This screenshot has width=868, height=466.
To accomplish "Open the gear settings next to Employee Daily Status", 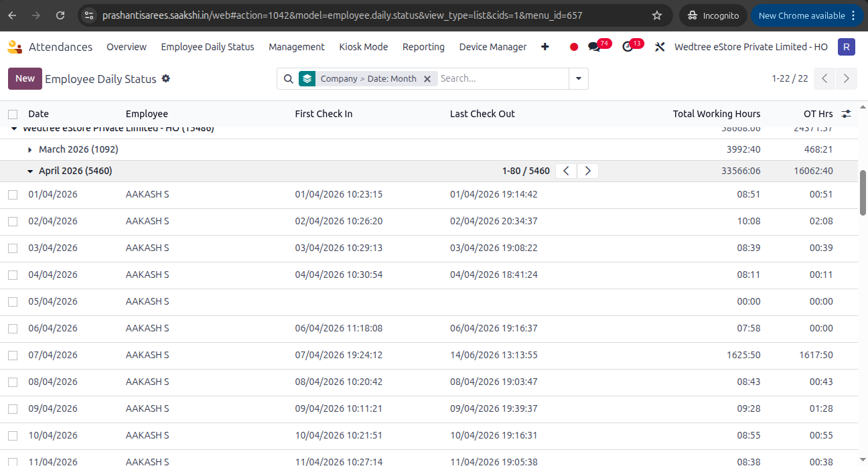I will (x=166, y=78).
